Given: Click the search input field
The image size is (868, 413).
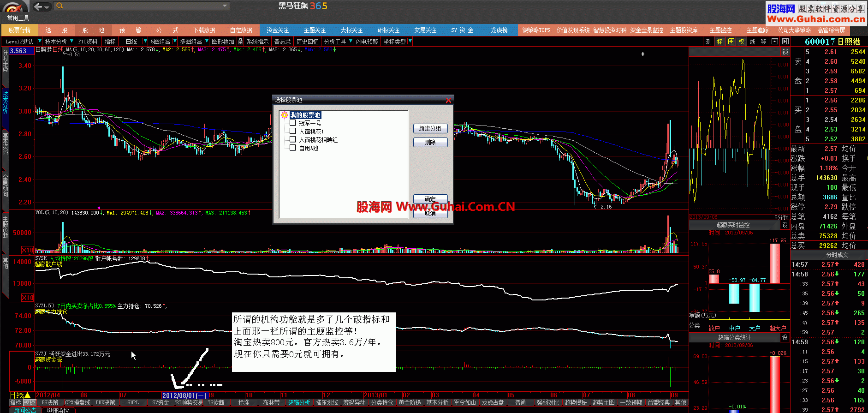Looking at the screenshot, I should 142,6.
